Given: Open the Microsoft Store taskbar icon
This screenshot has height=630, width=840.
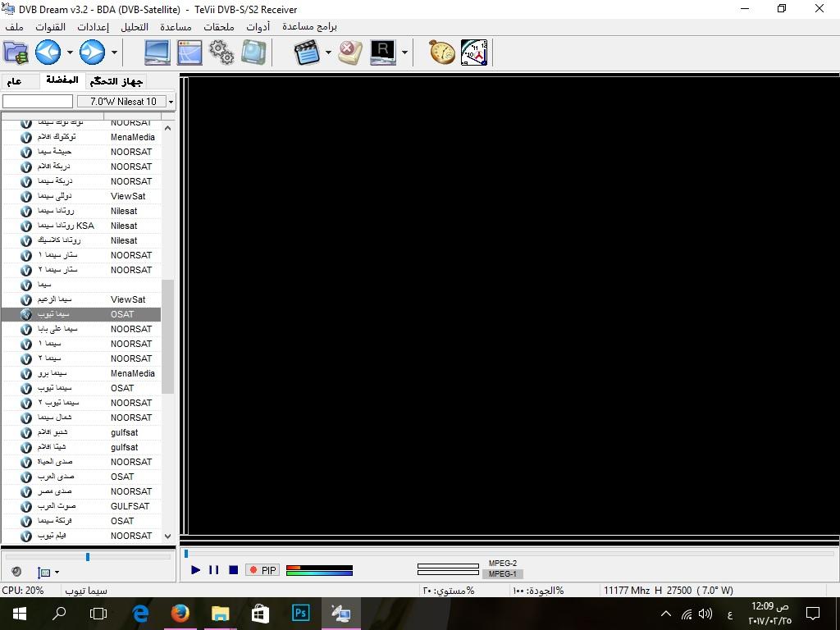Looking at the screenshot, I should [x=260, y=614].
